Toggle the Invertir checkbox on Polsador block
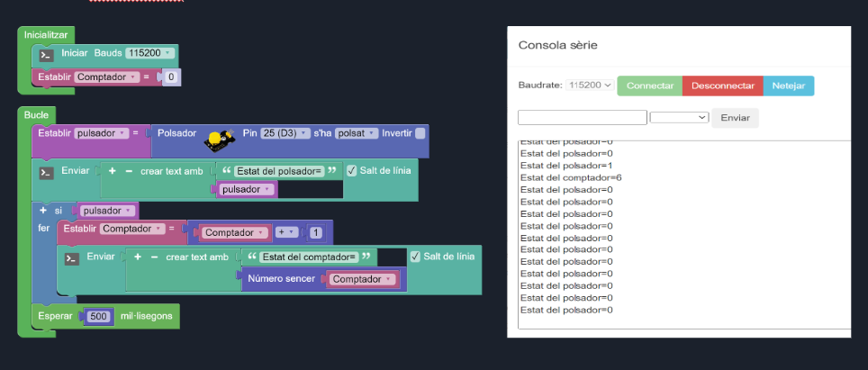 click(x=420, y=133)
